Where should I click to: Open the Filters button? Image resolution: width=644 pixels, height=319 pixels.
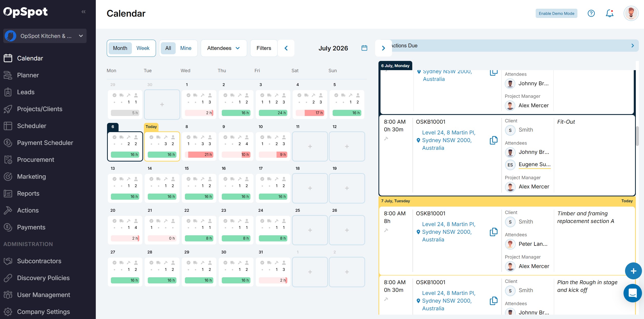click(x=264, y=48)
